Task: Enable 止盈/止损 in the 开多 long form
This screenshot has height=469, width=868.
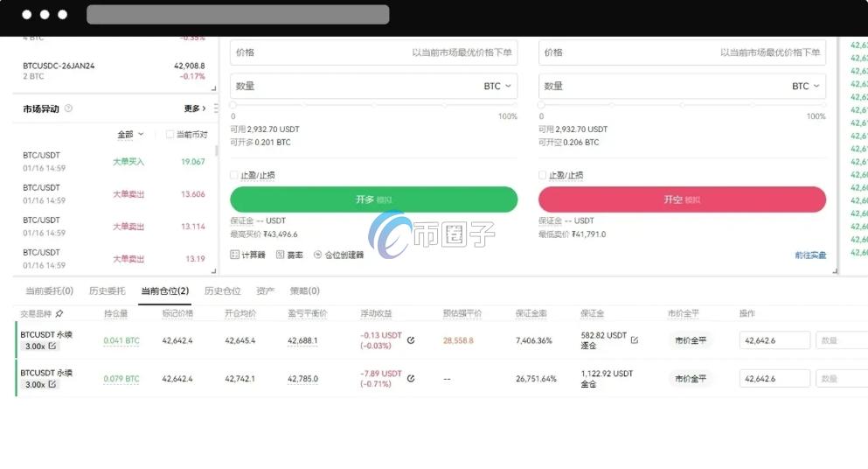Action: pyautogui.click(x=233, y=175)
